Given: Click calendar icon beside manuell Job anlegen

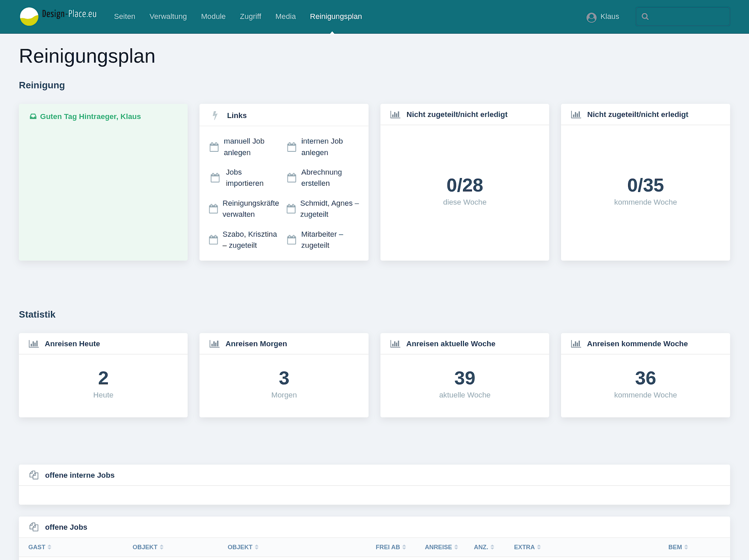Looking at the screenshot, I should click(x=214, y=147).
